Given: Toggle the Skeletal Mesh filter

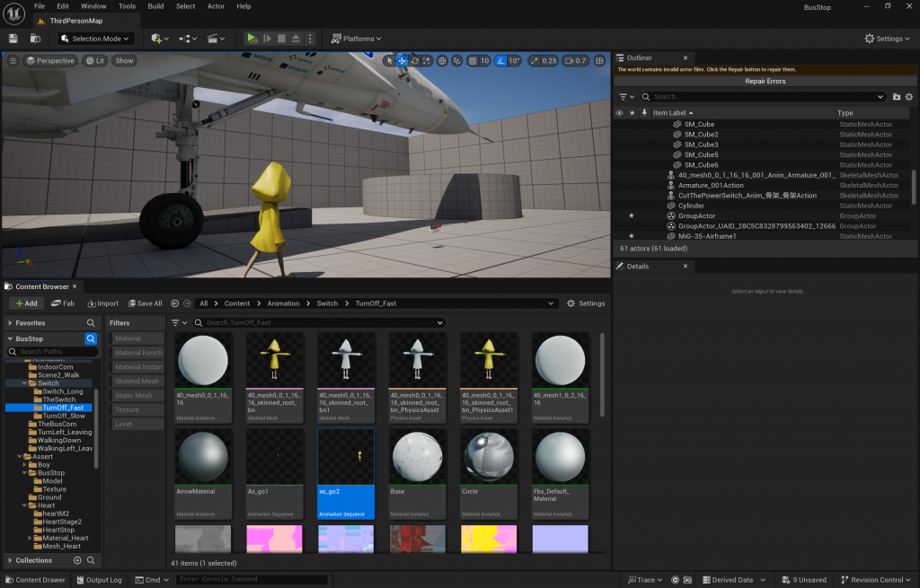Looking at the screenshot, I should (x=137, y=381).
